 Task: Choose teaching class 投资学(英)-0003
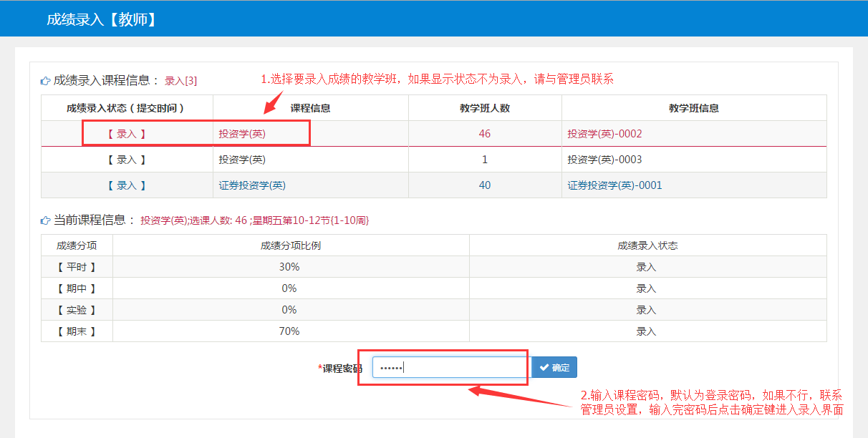605,160
